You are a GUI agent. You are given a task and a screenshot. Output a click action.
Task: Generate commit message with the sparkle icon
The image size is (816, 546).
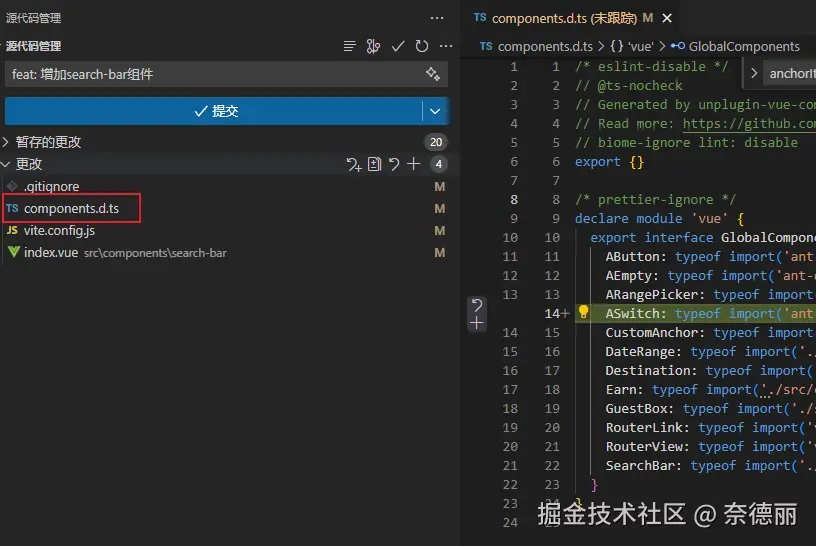click(433, 74)
